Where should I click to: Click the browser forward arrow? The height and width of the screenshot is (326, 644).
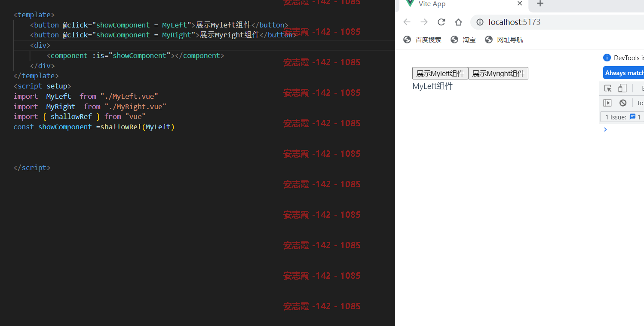[x=424, y=22]
